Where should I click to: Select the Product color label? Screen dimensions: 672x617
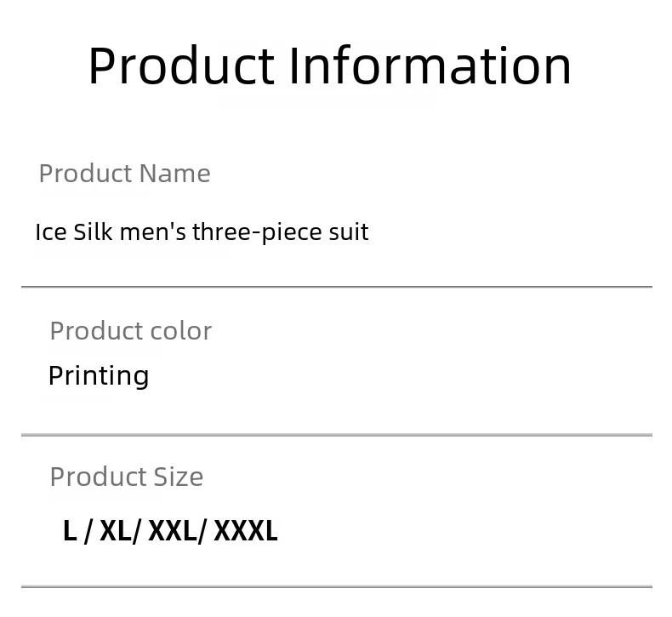pyautogui.click(x=131, y=330)
